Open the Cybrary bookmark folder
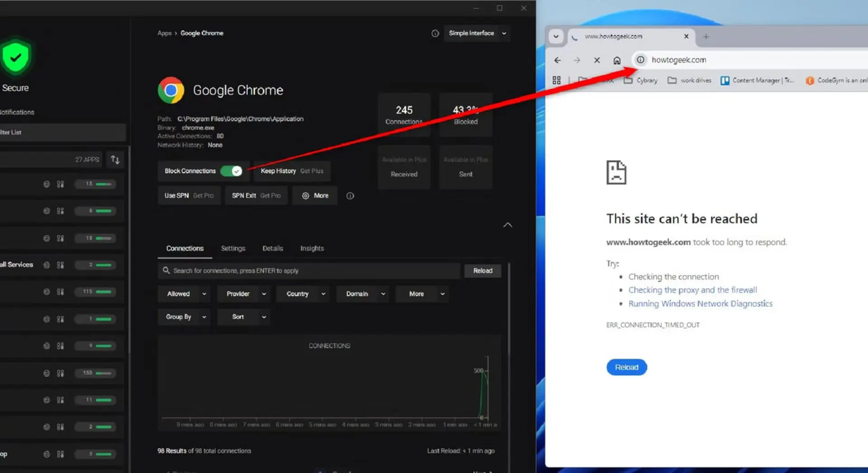 click(641, 80)
